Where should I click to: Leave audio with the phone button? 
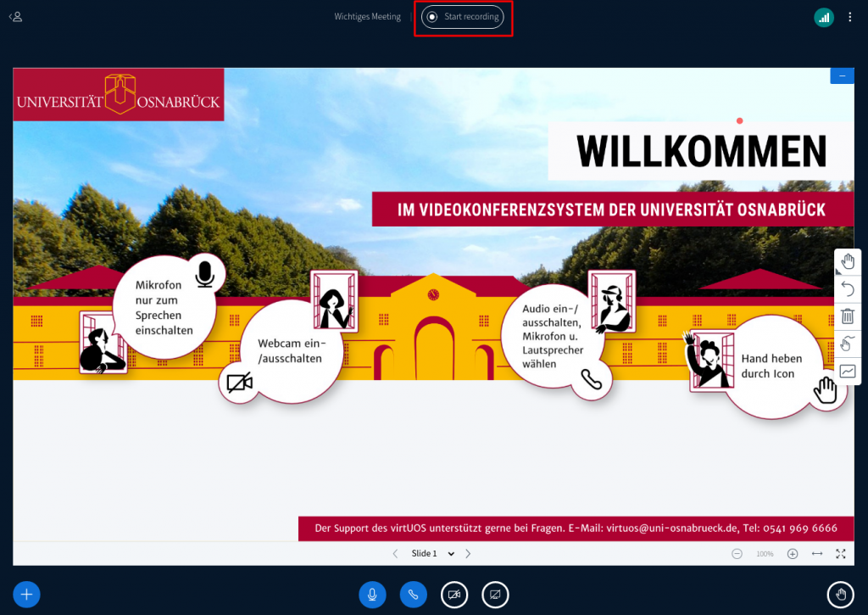[414, 595]
